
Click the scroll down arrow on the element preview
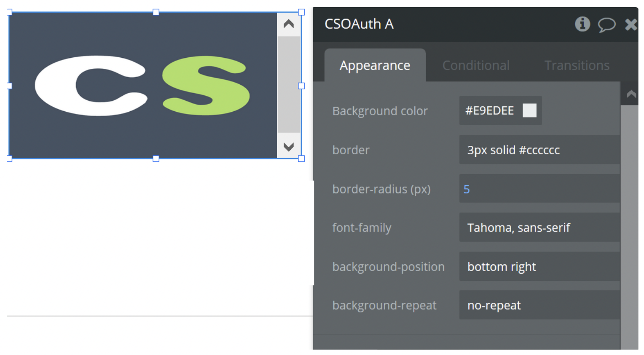[x=289, y=147]
